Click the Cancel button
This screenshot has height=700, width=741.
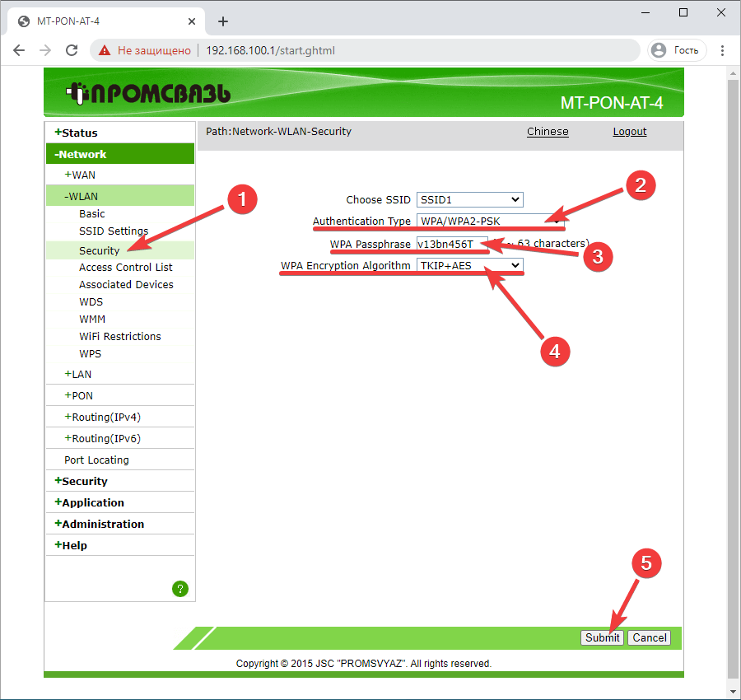[x=650, y=637]
